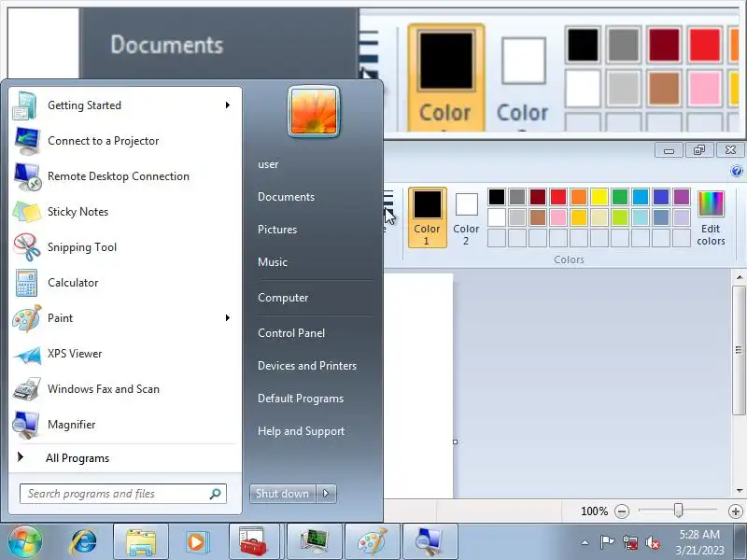Click the muted volume tray icon
Image resolution: width=747 pixels, height=560 pixels.
point(653,542)
